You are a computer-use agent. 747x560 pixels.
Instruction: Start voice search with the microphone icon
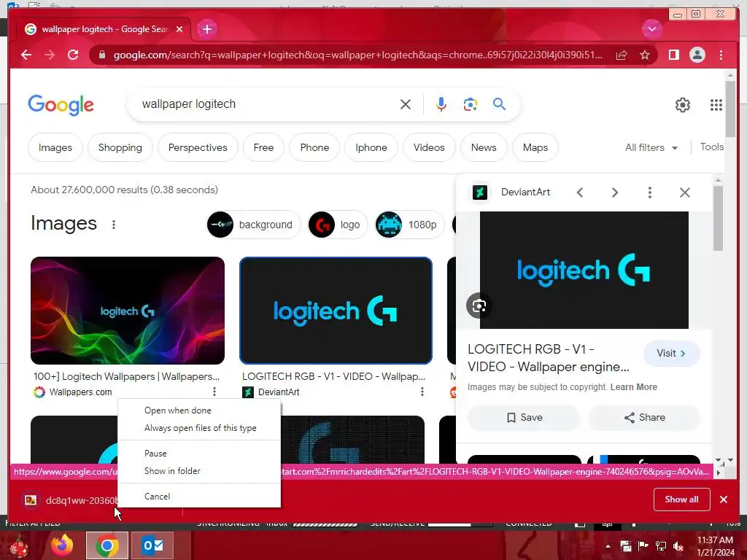click(441, 104)
